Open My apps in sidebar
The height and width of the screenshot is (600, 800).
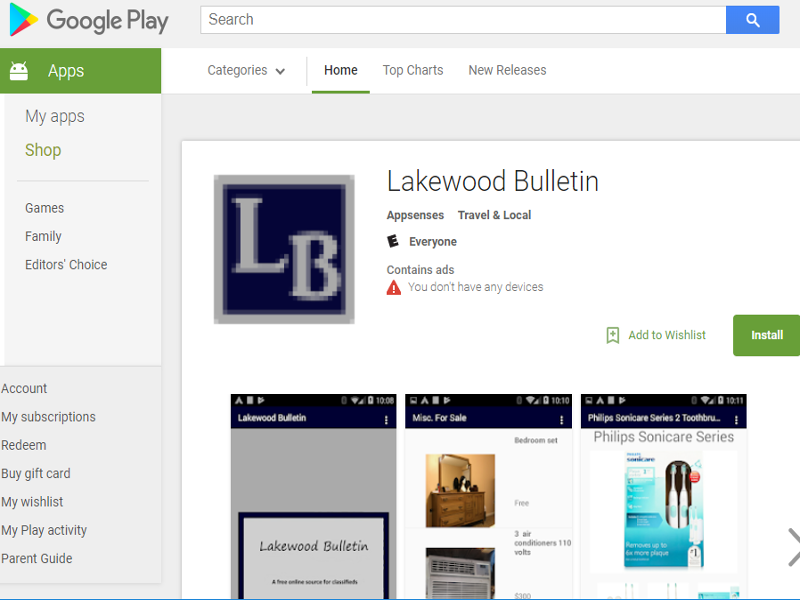coord(55,117)
